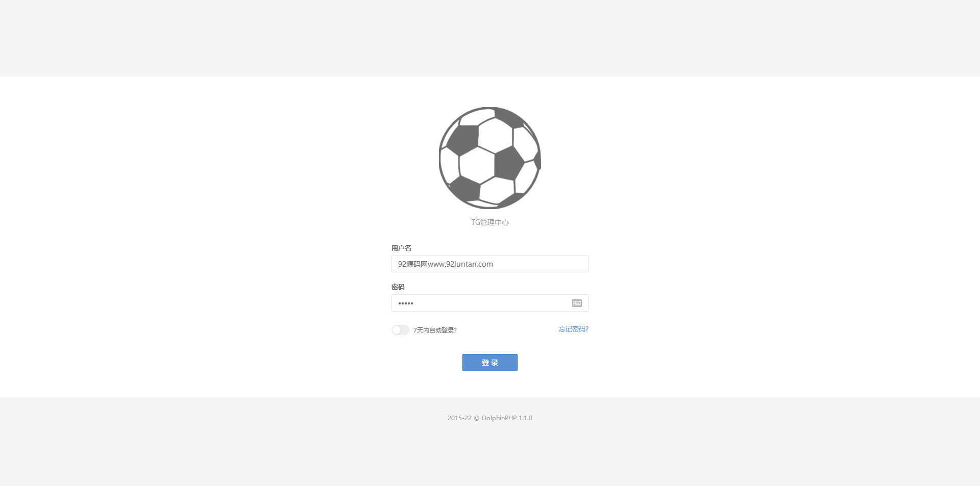Click the 用户名 field label

[x=401, y=248]
